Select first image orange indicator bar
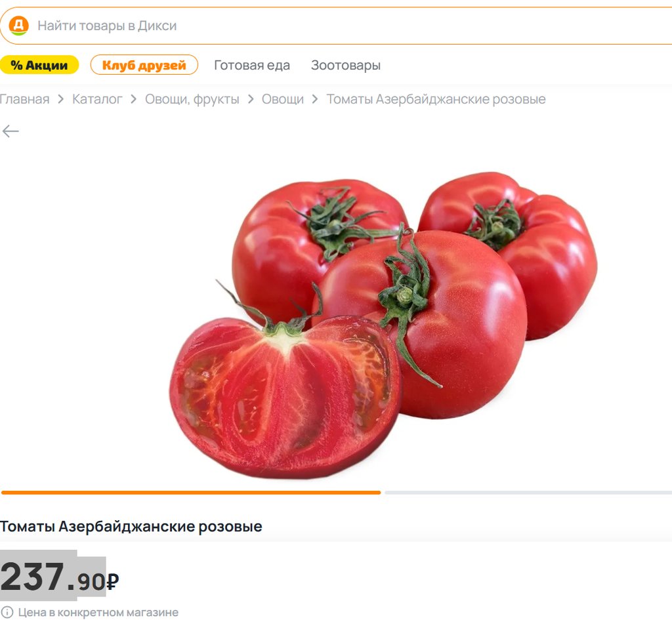Viewport: 672px width, 620px height. 191,493
